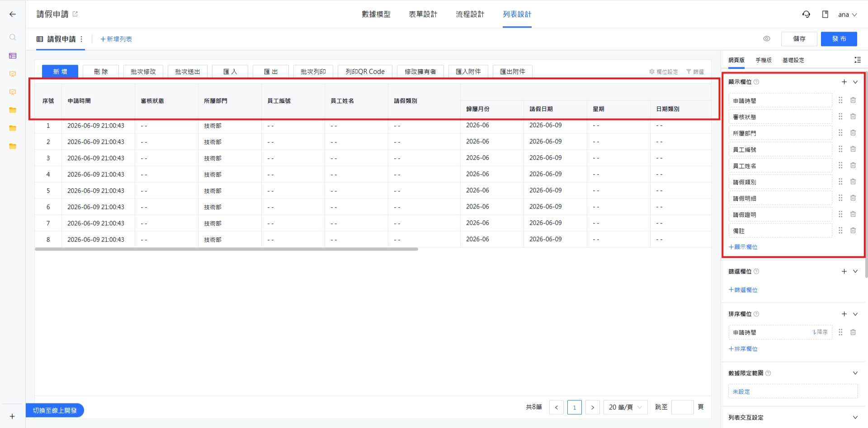Open the first yellow folder in sidebar
The width and height of the screenshot is (868, 428).
coord(13,110)
